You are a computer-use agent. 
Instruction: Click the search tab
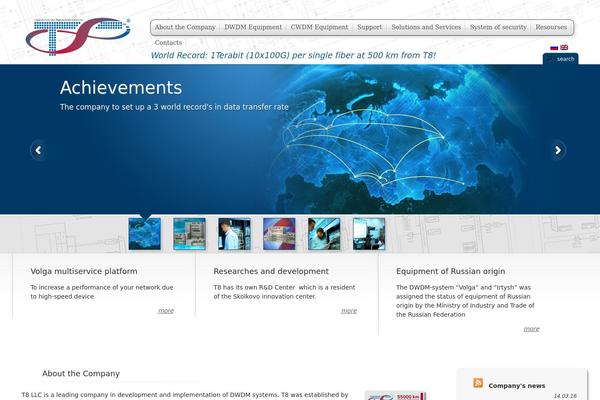(561, 59)
